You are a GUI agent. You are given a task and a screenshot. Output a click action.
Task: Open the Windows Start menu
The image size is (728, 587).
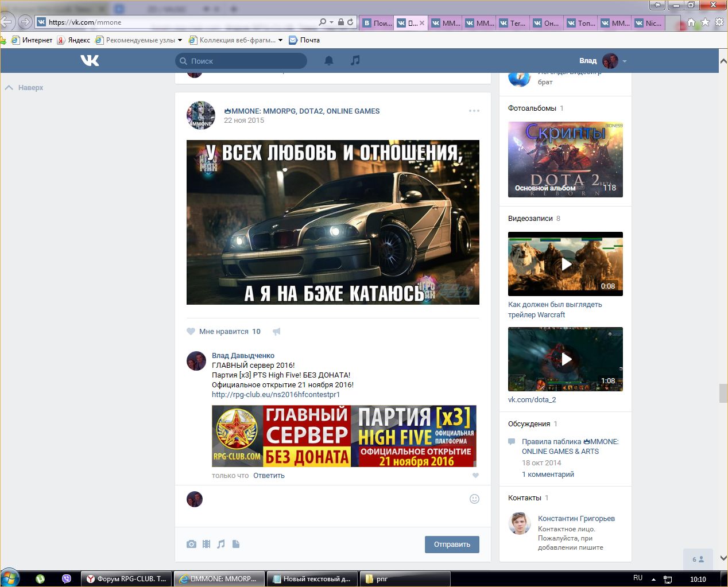point(10,578)
